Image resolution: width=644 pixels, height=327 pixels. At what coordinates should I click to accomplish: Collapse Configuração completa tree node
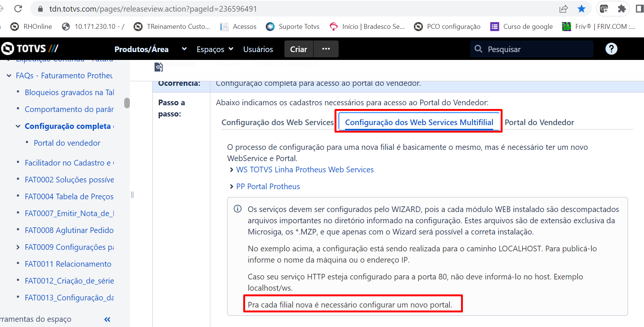18,126
